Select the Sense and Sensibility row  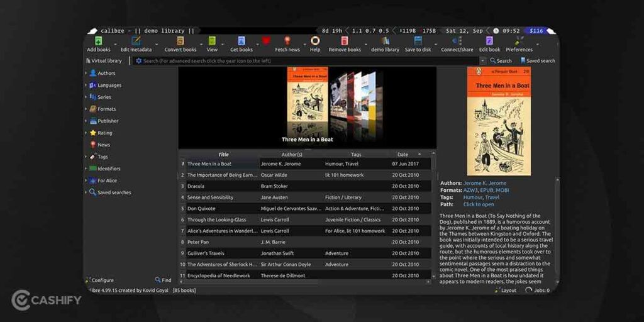[305, 197]
